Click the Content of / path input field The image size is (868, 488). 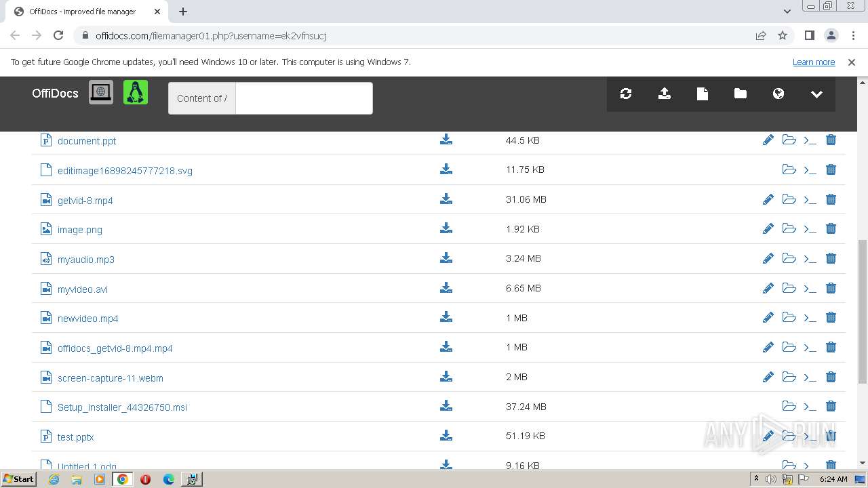click(304, 98)
